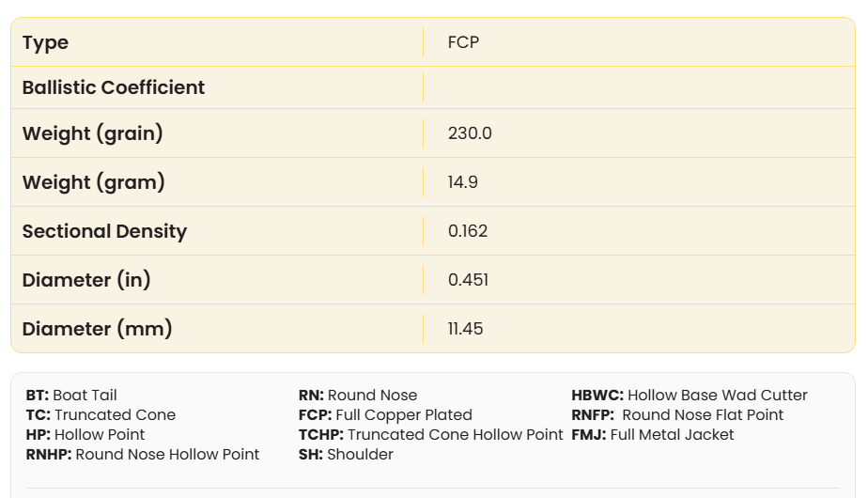Viewport: 868px width, 498px height.
Task: Click the Ballistic Coefficient label
Action: tap(114, 87)
